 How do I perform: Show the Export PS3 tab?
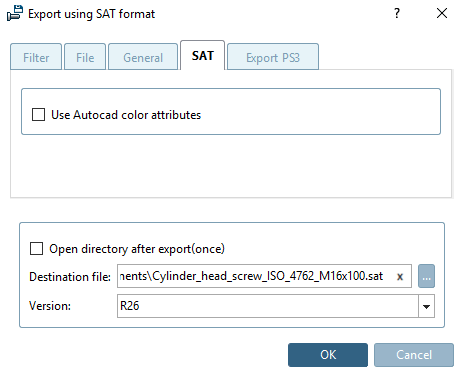[x=273, y=57]
